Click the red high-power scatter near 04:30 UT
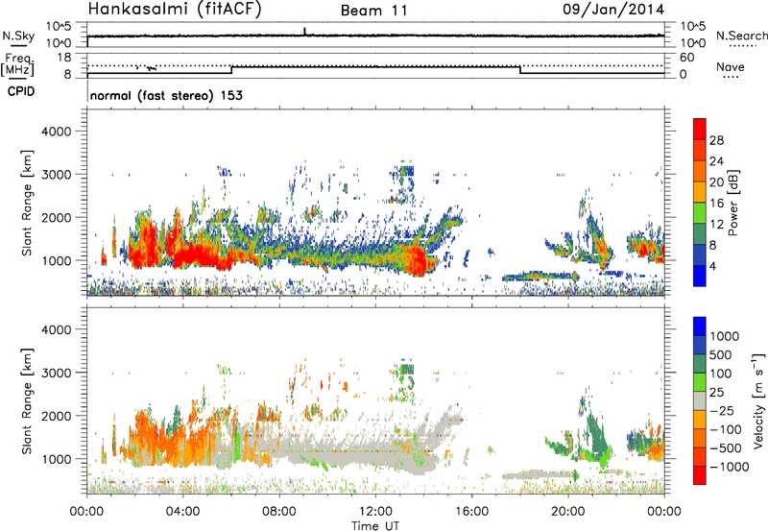 (196, 255)
